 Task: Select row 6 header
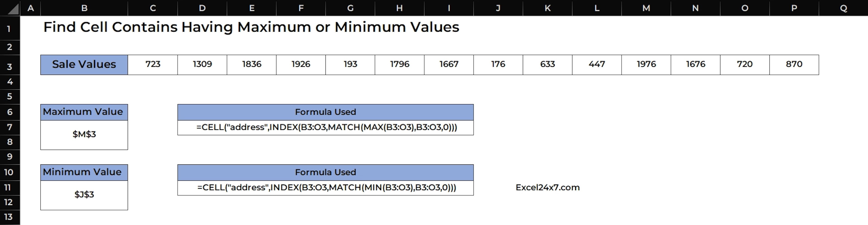[x=10, y=112]
